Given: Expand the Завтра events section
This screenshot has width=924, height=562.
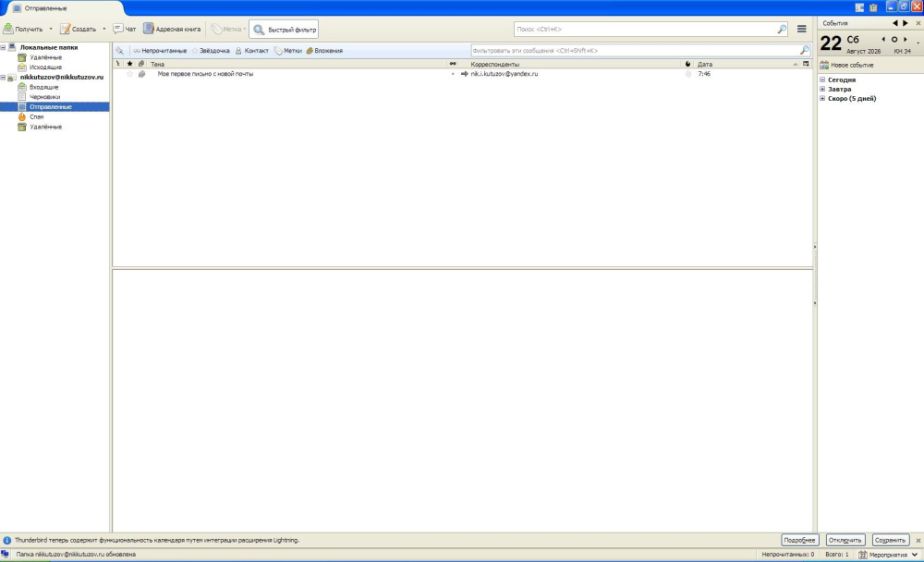Looking at the screenshot, I should pos(822,89).
